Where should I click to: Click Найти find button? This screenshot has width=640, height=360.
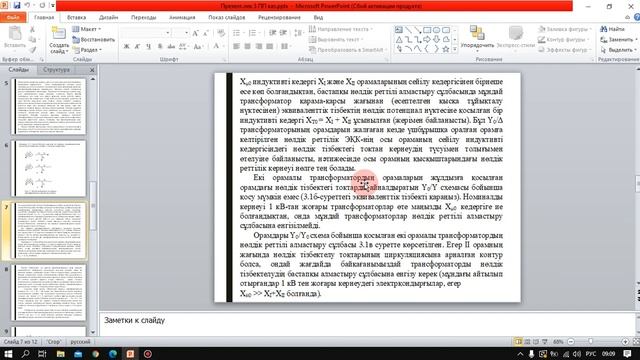612,29
